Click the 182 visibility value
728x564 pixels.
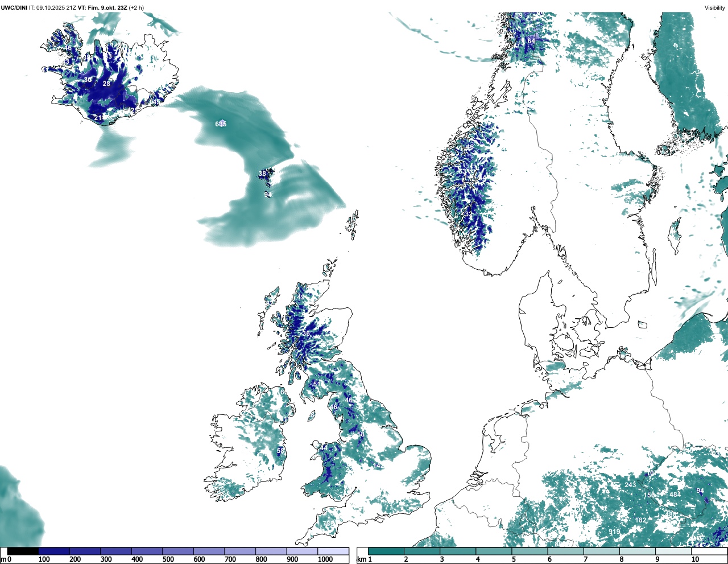[x=641, y=520]
